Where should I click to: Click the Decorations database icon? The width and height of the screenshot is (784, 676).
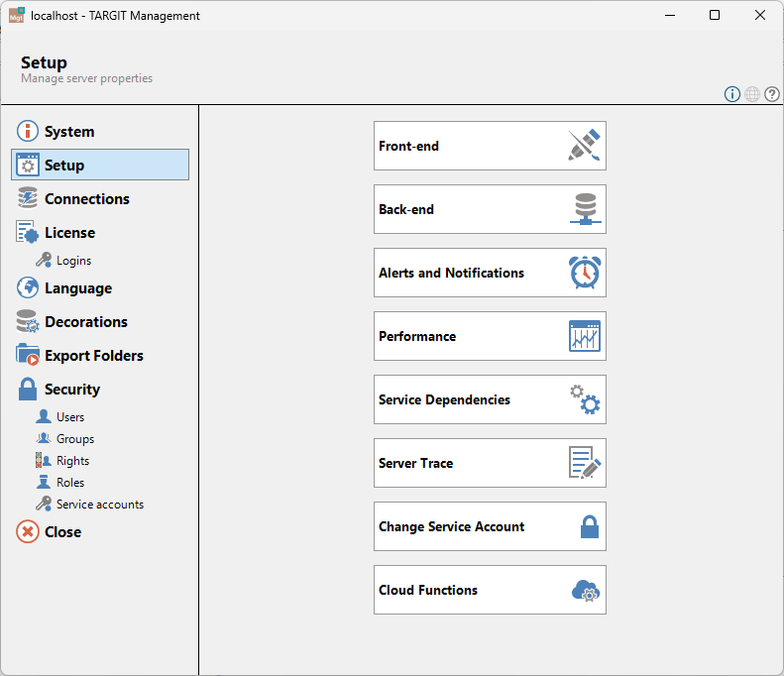point(28,321)
